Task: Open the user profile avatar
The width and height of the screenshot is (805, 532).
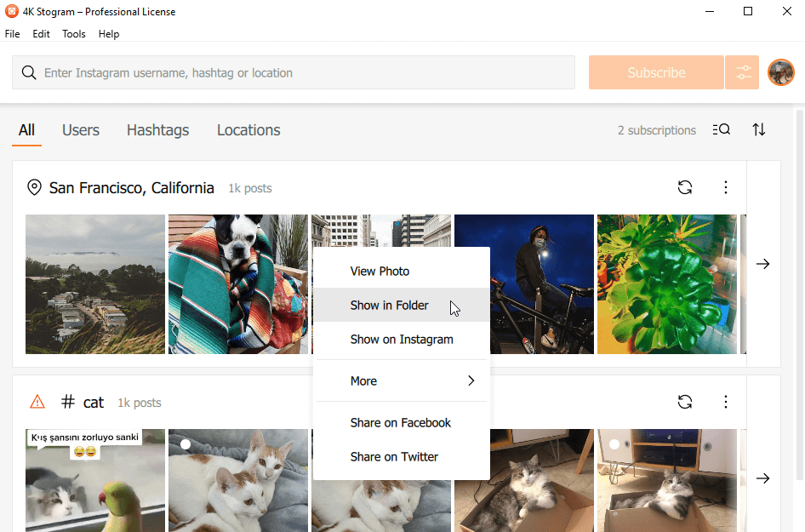Action: point(781,72)
